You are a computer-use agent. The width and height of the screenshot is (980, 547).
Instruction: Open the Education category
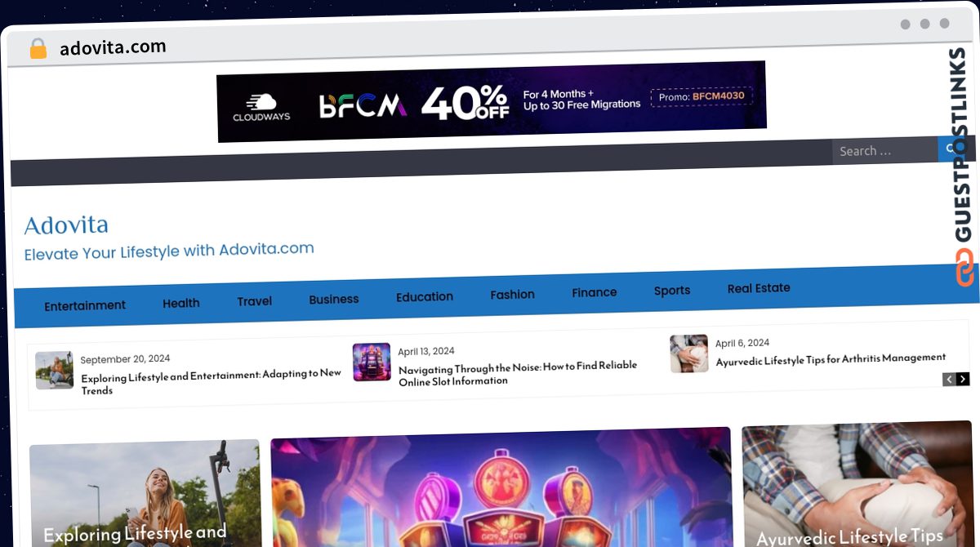[x=425, y=297]
